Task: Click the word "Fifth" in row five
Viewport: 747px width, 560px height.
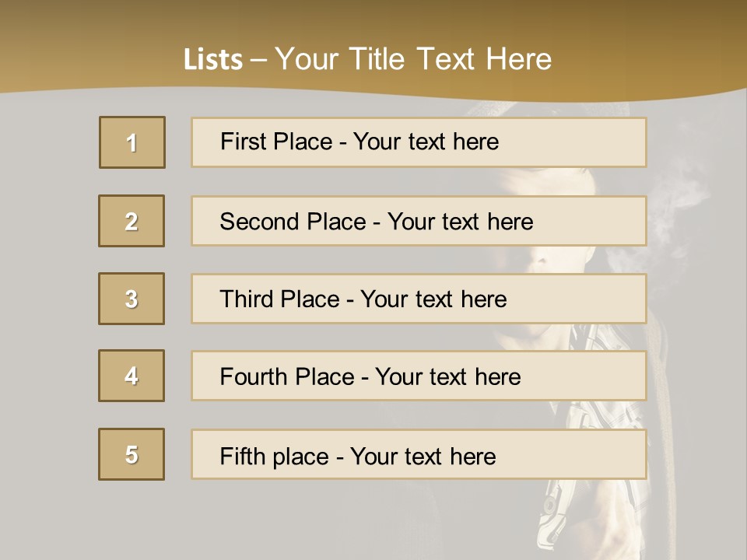Action: point(242,456)
